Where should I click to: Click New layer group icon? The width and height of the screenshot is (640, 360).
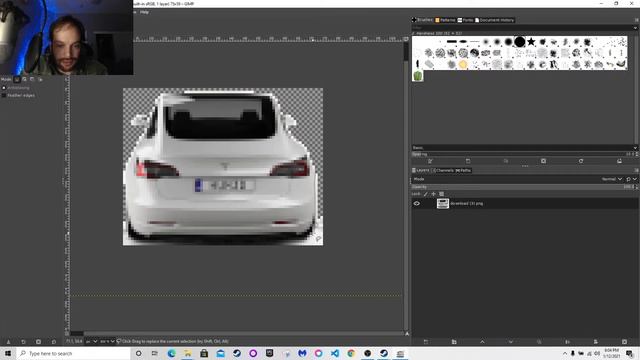(454, 342)
